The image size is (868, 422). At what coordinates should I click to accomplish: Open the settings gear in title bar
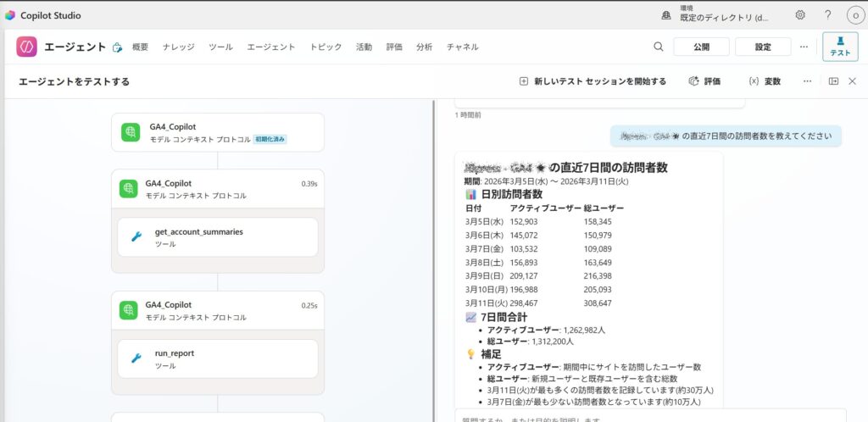pos(800,15)
